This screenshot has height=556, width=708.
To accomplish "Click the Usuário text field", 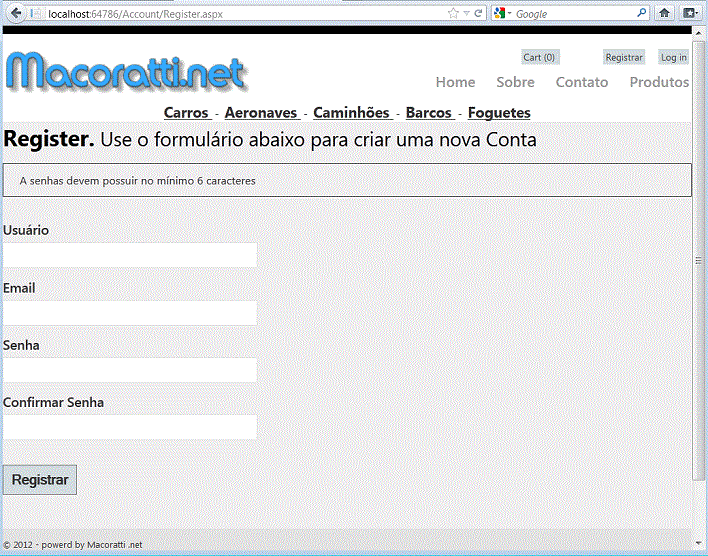I will [130, 255].
